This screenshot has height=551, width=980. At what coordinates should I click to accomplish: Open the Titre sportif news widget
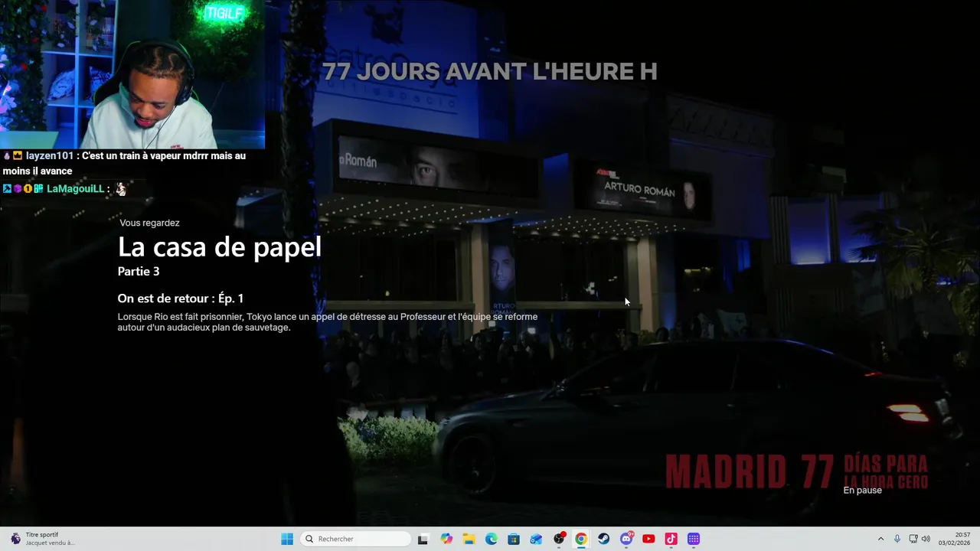(42, 539)
